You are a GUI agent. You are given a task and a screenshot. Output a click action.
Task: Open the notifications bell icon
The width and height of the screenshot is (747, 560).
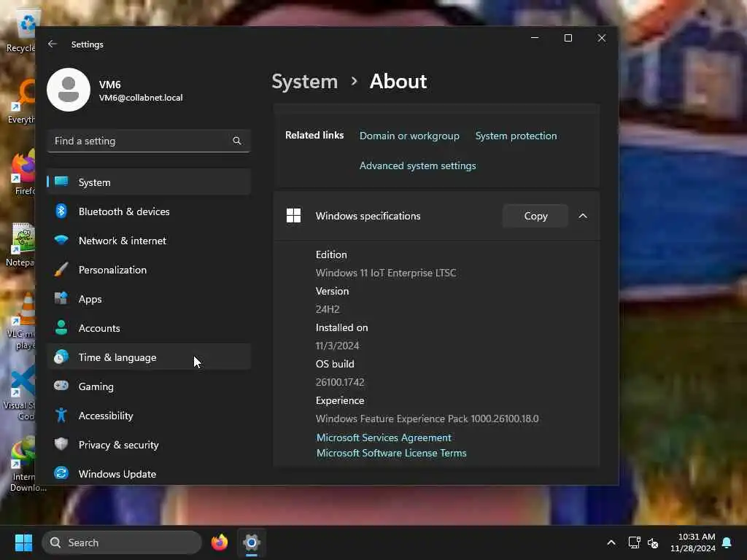(727, 542)
